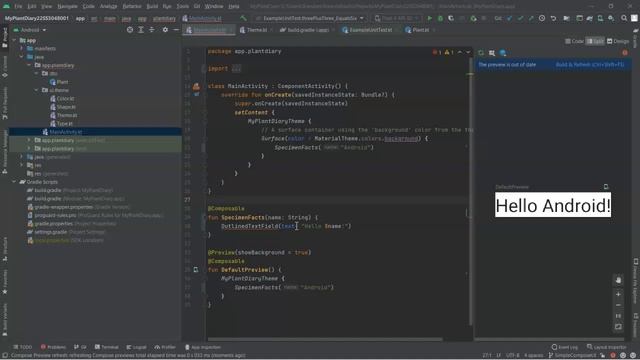640x360 pixels.
Task: Toggle the Project tool window side tab
Action: (4, 38)
